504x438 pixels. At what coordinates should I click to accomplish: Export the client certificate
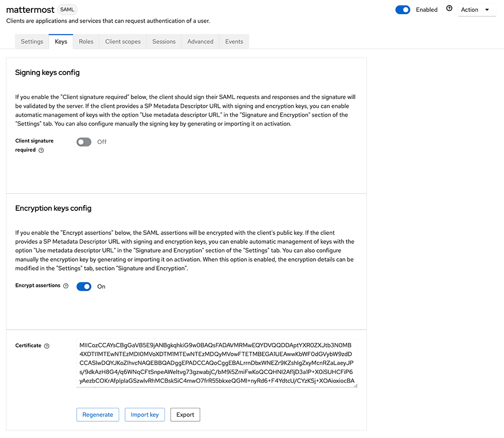click(x=185, y=414)
